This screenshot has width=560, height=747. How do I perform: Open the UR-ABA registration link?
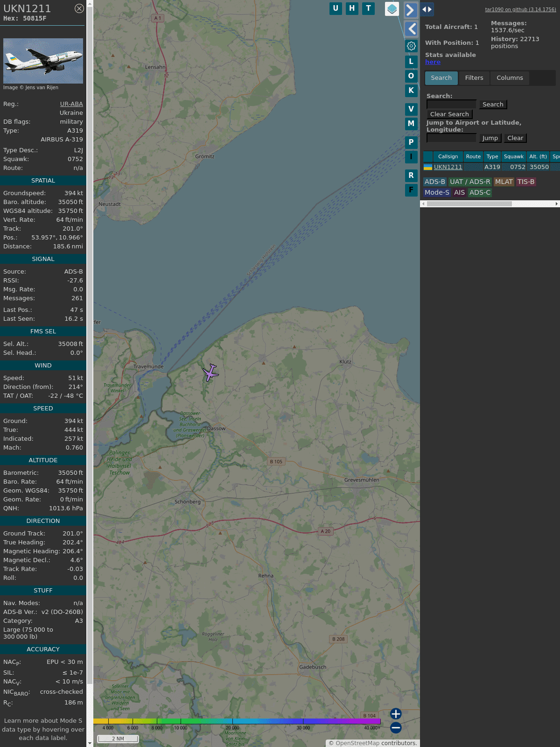pyautogui.click(x=71, y=104)
